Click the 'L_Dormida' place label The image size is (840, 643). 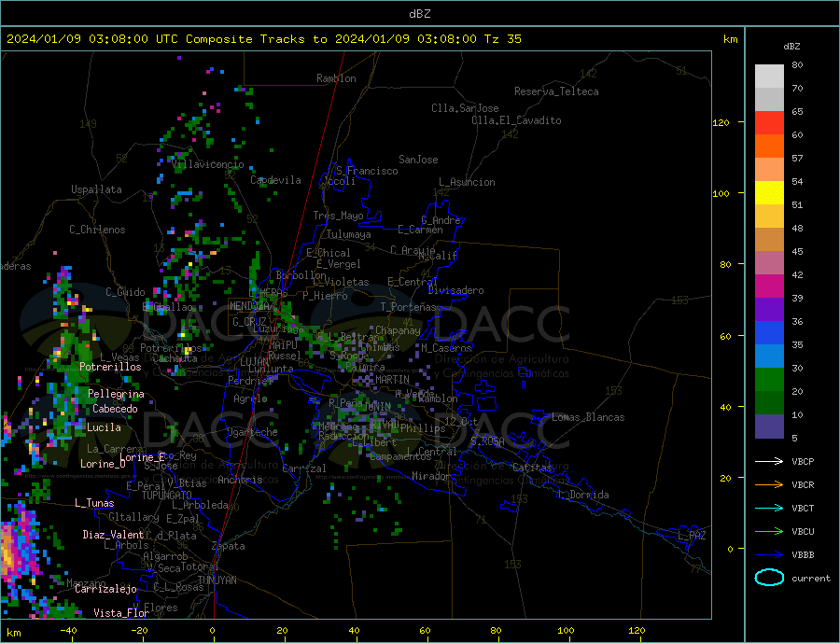point(584,495)
